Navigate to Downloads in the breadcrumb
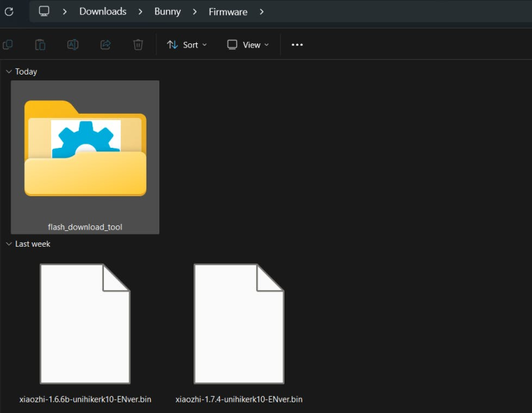Screen dimensions: 532x413 (x=102, y=11)
